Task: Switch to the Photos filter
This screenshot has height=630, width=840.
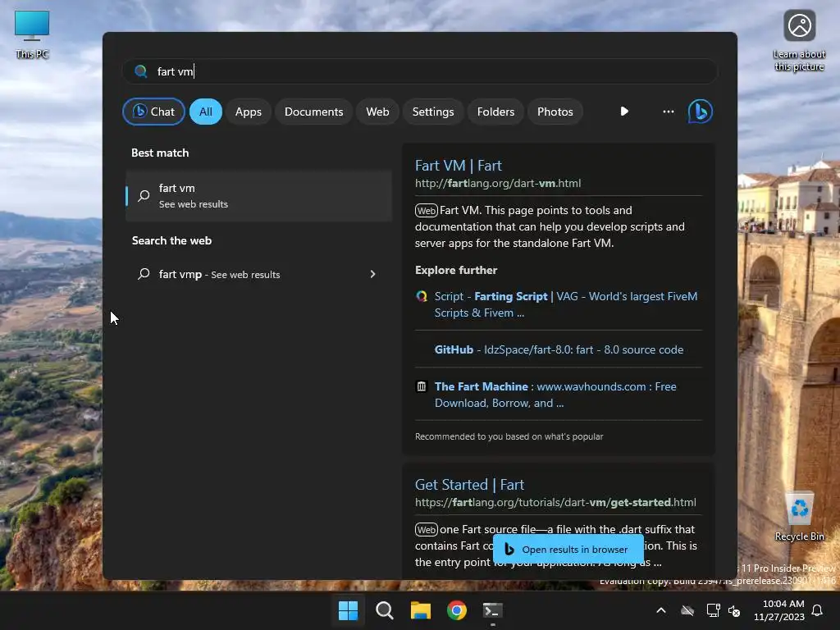Action: coord(555,112)
